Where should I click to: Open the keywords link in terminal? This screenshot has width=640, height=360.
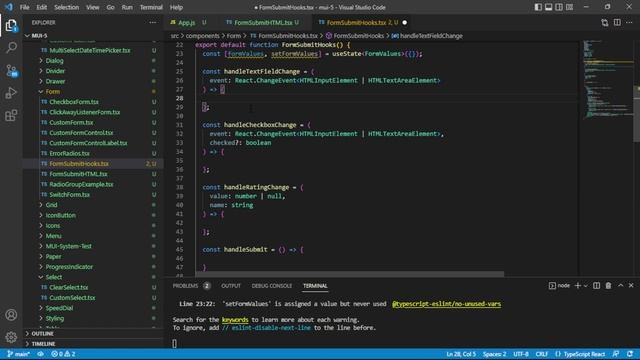(x=235, y=320)
